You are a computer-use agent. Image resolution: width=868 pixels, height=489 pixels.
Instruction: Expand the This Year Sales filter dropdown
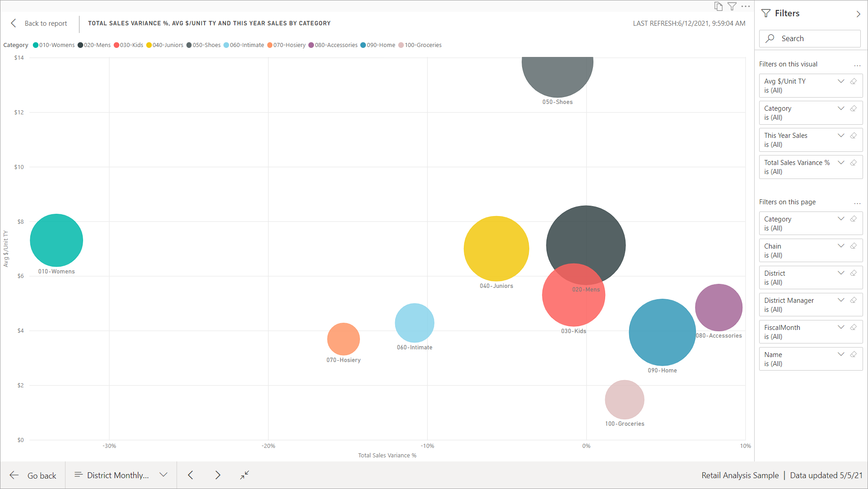click(x=841, y=136)
